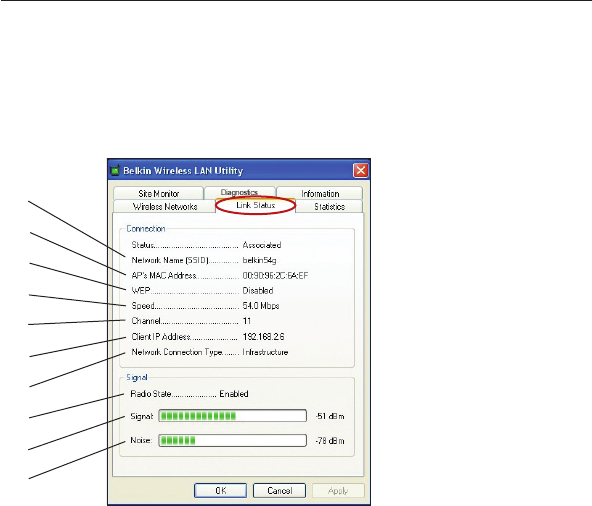
Task: Click the Radio State Enabled text
Action: tap(234, 394)
